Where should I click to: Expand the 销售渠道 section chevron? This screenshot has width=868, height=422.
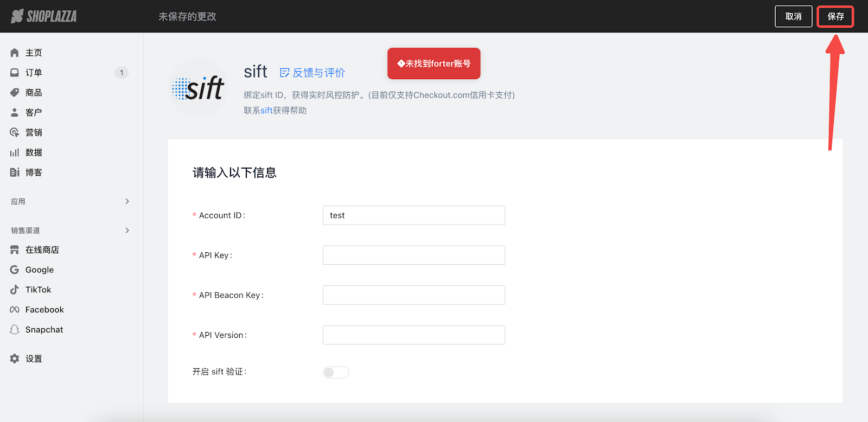tap(127, 231)
